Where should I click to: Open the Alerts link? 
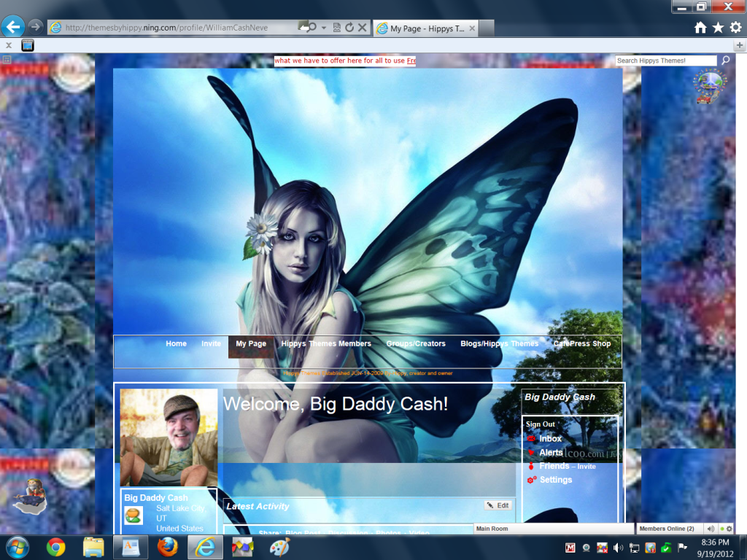[x=551, y=452]
